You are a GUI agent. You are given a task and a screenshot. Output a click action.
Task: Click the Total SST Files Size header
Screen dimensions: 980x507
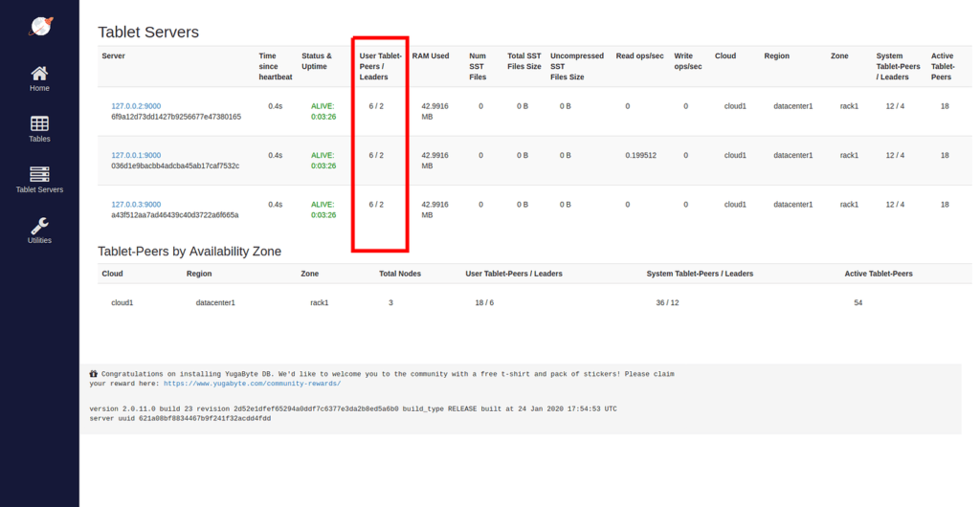tap(524, 61)
